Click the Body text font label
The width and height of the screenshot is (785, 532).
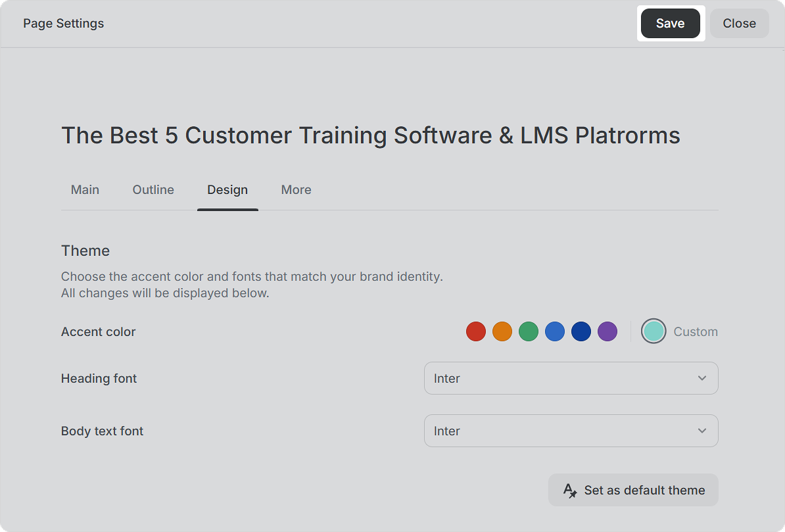102,431
